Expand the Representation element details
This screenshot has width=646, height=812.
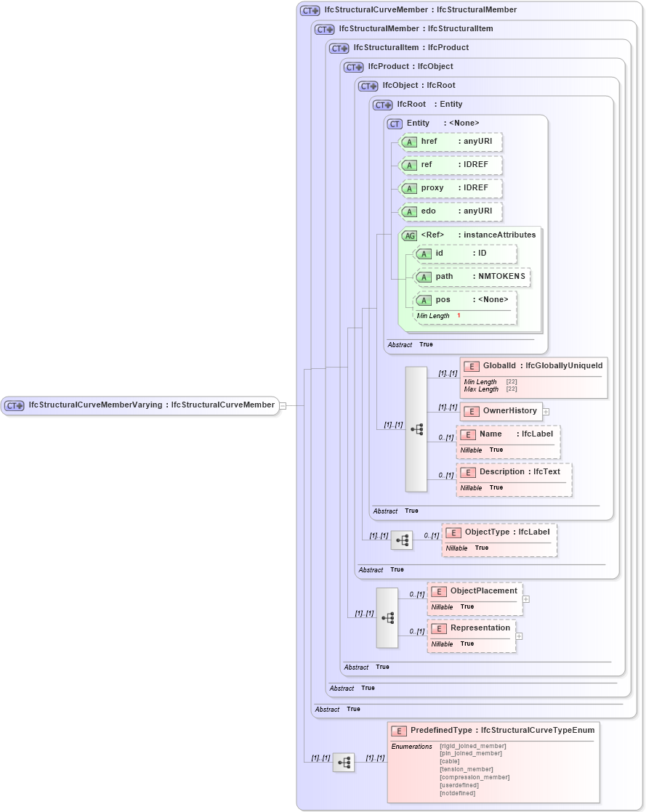pos(518,637)
